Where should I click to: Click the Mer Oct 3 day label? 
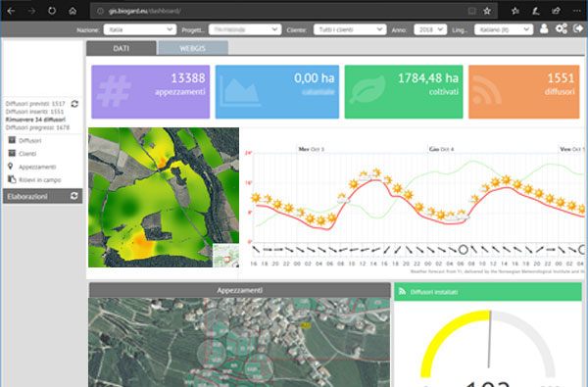312,149
